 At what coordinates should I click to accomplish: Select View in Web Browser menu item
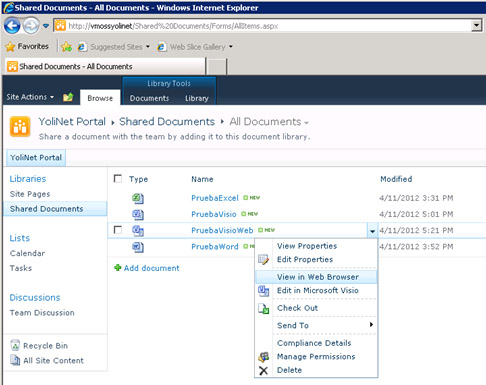point(316,277)
